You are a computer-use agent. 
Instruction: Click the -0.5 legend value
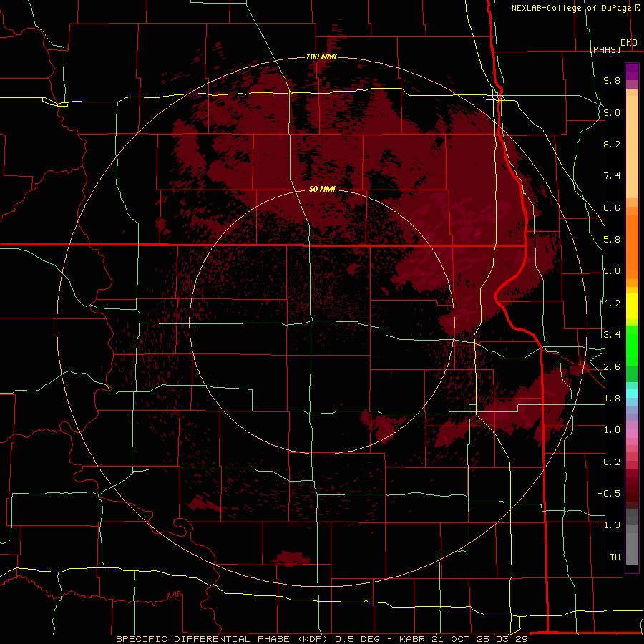pos(609,494)
